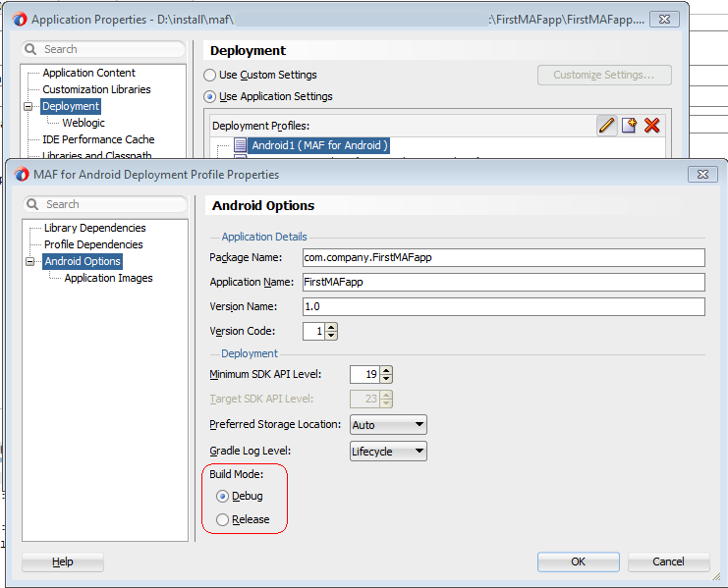The height and width of the screenshot is (588, 728).
Task: Click Search field in Application Properties
Action: pyautogui.click(x=103, y=49)
